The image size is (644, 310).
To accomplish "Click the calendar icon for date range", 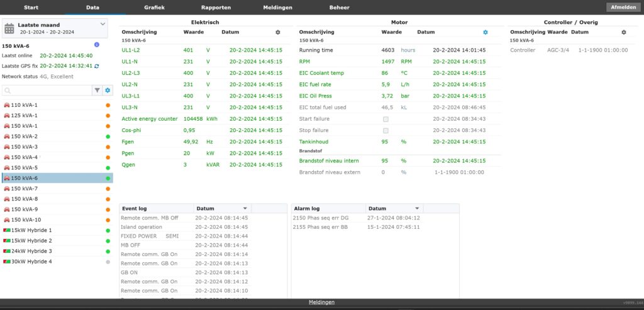I will (x=9, y=28).
